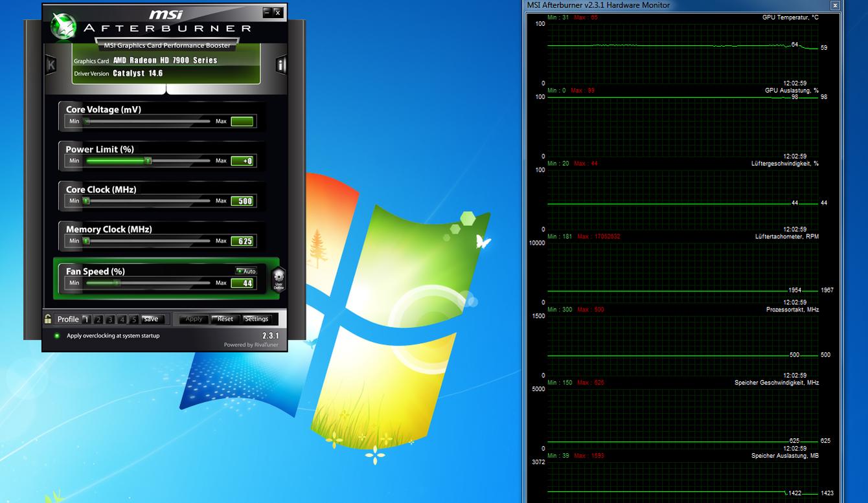This screenshot has width=868, height=503.
Task: Click the Power Limit value field +0
Action: (242, 161)
